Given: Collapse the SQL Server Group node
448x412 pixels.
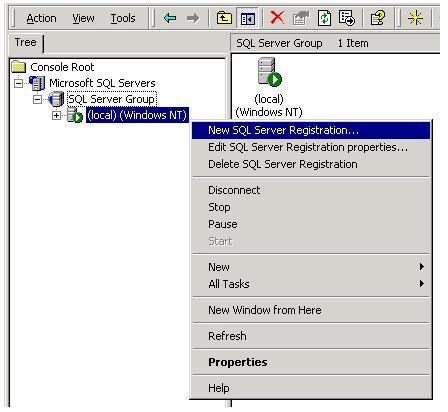Looking at the screenshot, I should click(38, 99).
